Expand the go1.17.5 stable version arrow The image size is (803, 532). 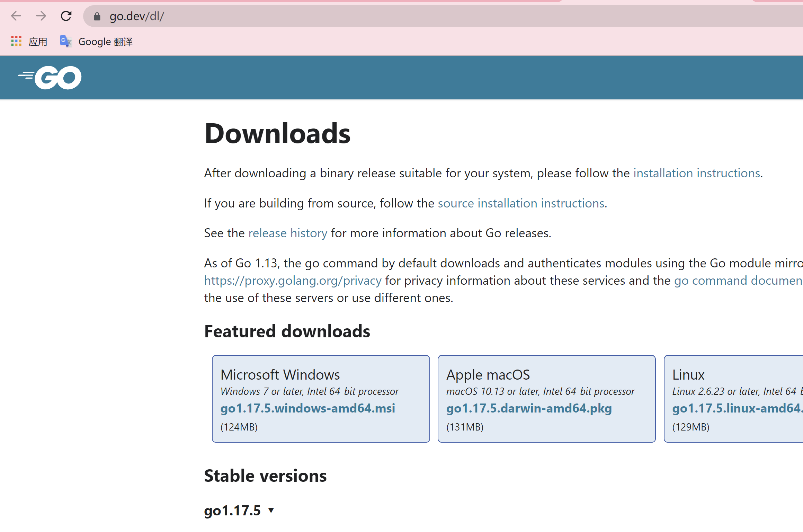click(x=271, y=510)
